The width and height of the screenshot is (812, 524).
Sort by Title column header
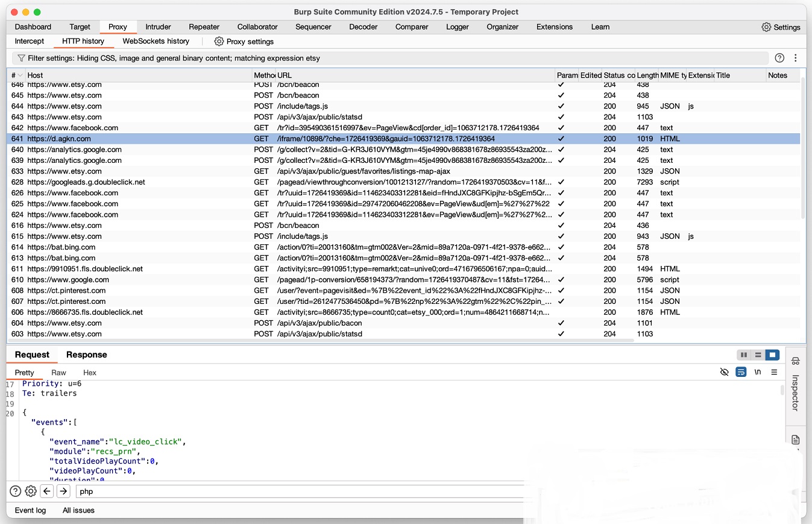pos(740,75)
